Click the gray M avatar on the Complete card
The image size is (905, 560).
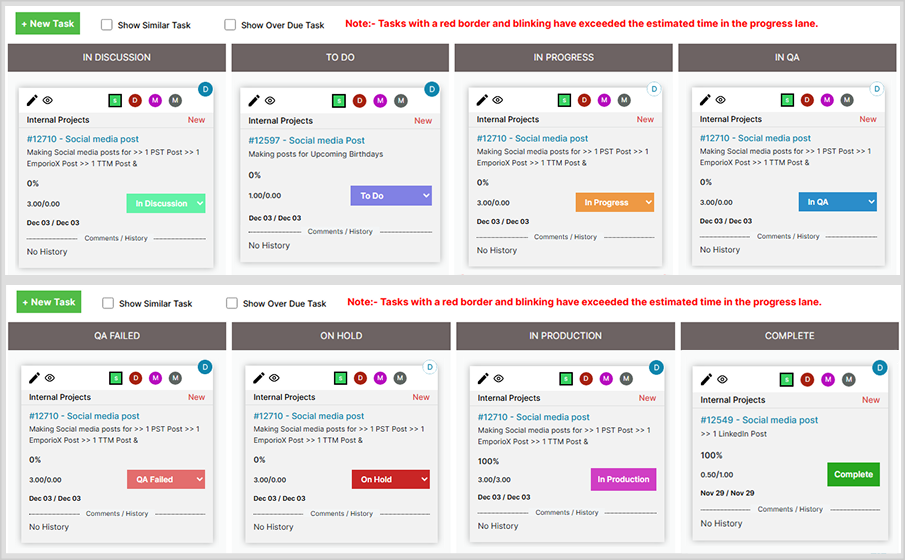click(848, 379)
